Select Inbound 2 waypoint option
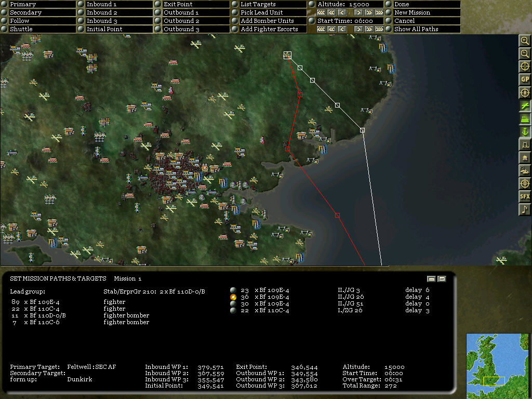This screenshot has height=399, width=532. click(115, 12)
